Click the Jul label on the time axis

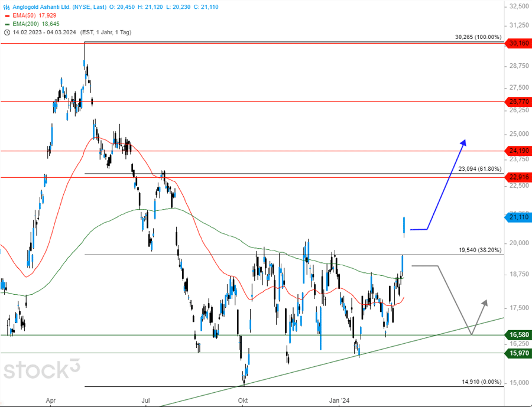(145, 401)
